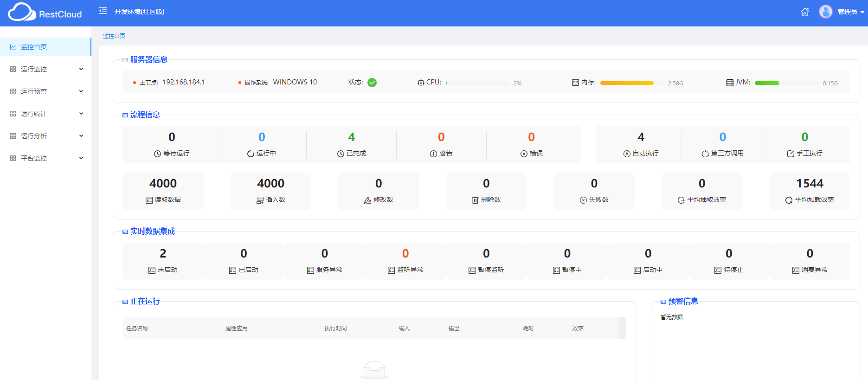868x380 pixels.
Task: Click the grid icon beside 运行监控
Action: 13,69
